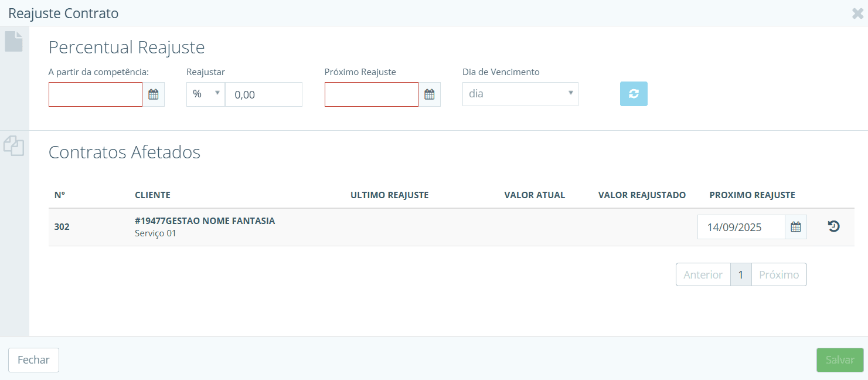Go to Anterior page
The width and height of the screenshot is (868, 380).
[x=703, y=274]
